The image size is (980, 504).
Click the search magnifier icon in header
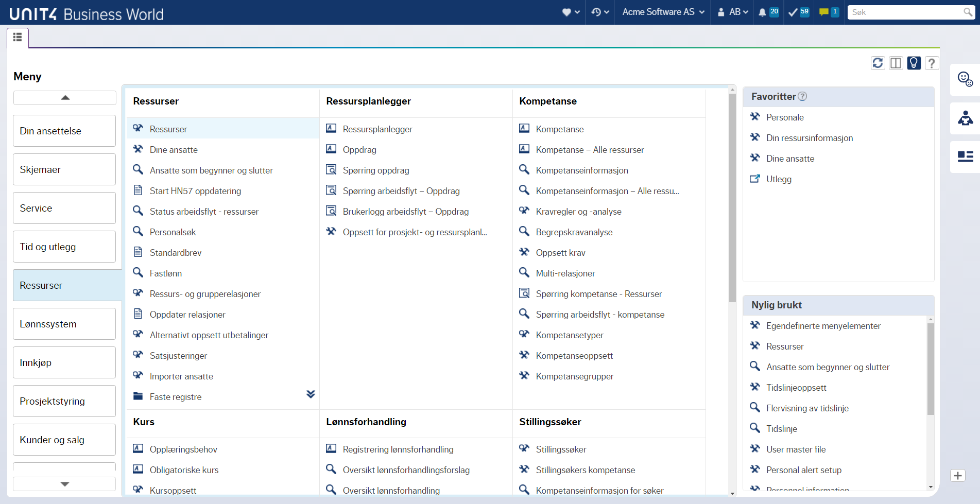pos(968,12)
